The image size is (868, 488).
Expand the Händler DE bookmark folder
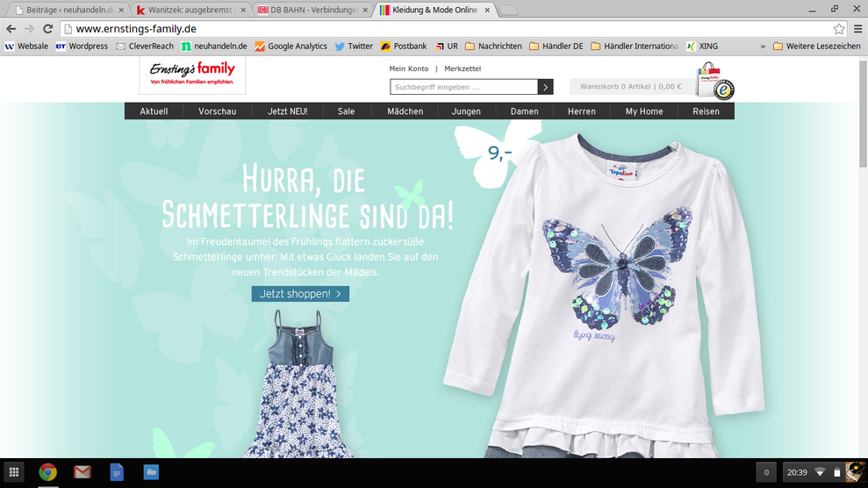pyautogui.click(x=556, y=47)
